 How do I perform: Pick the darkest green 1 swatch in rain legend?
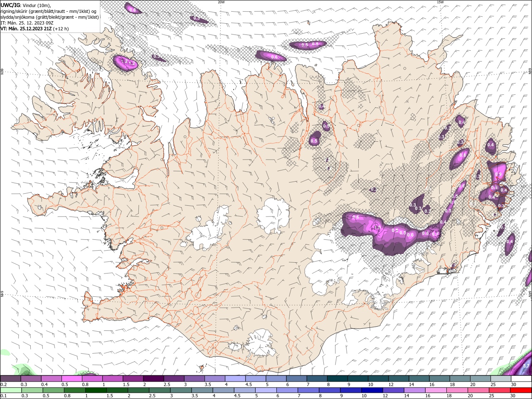click(96, 390)
